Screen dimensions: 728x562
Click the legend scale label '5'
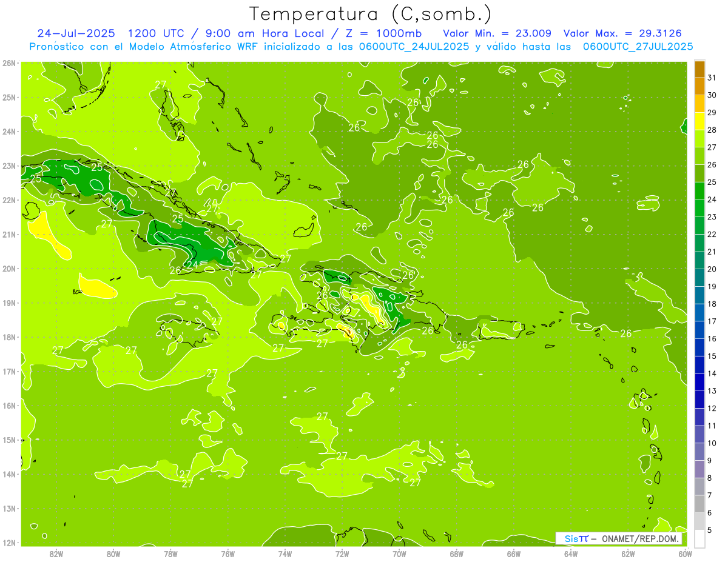[710, 530]
